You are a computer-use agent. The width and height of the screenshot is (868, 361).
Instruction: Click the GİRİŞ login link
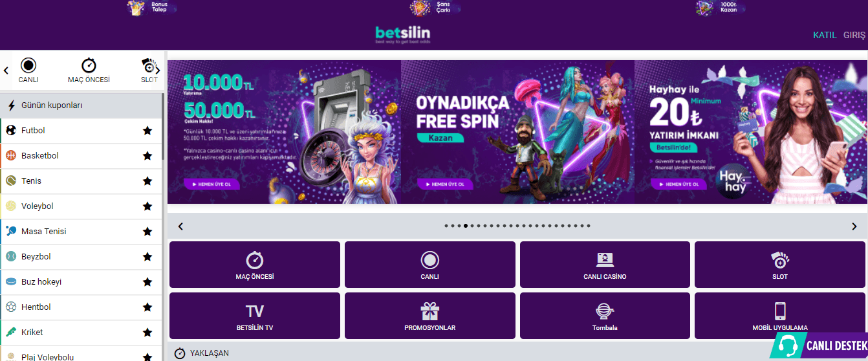pos(854,35)
